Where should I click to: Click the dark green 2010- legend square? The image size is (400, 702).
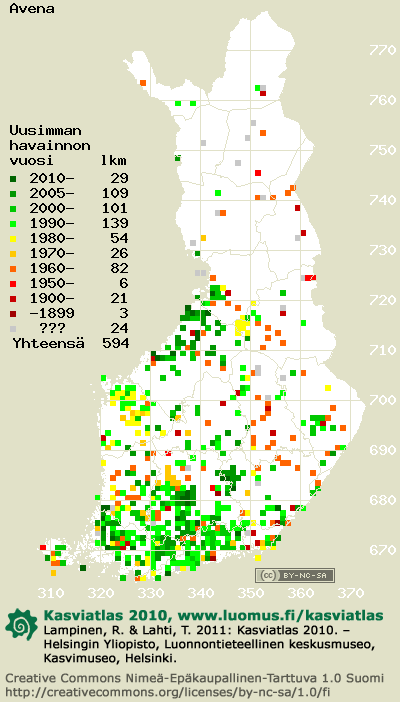pos(14,179)
